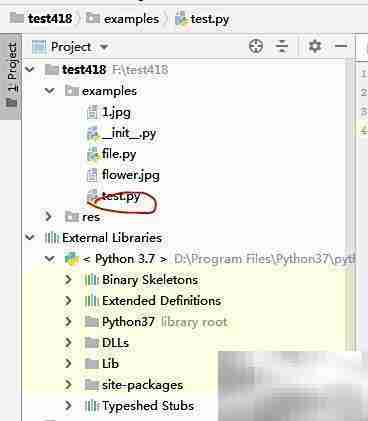Select Binary Skeletons entry
The width and height of the screenshot is (368, 421).
[150, 280]
